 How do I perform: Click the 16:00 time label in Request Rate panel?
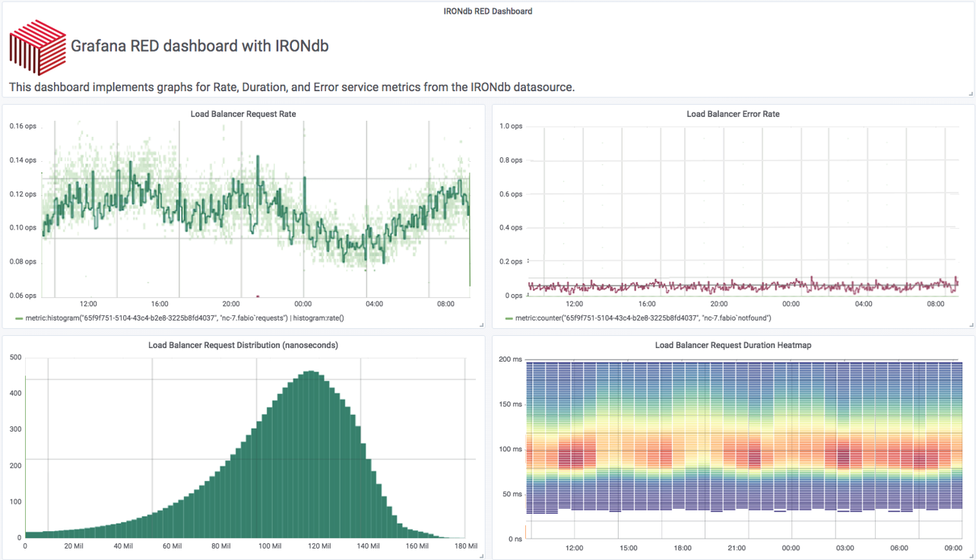(x=160, y=304)
